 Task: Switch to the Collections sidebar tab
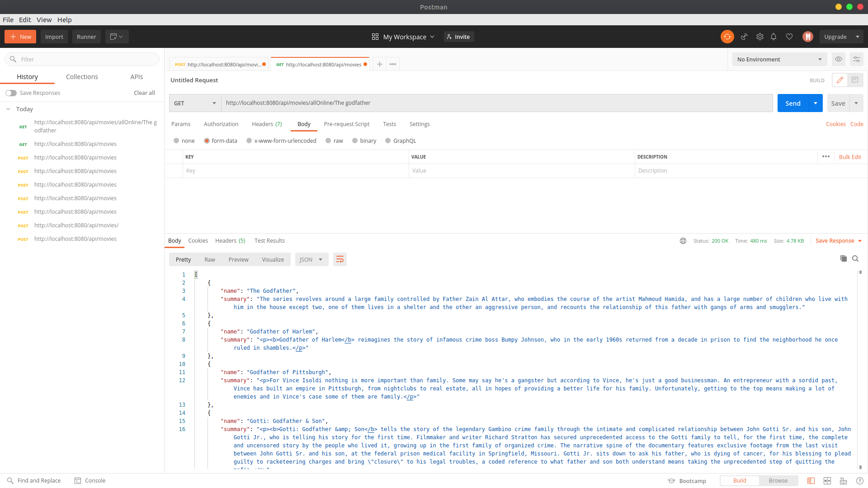82,77
